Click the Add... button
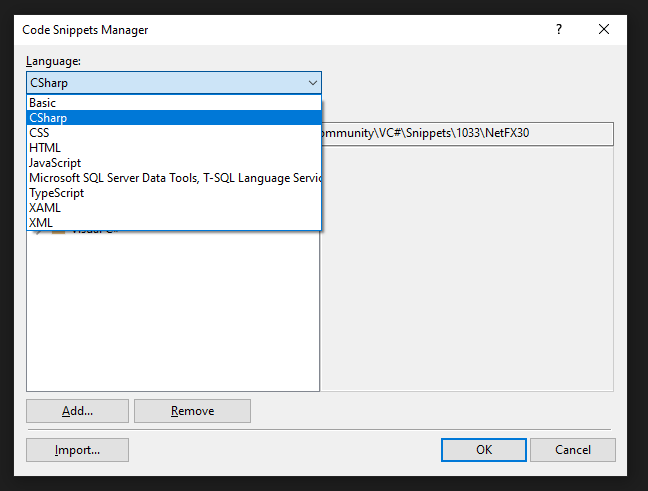The image size is (648, 491). point(77,411)
